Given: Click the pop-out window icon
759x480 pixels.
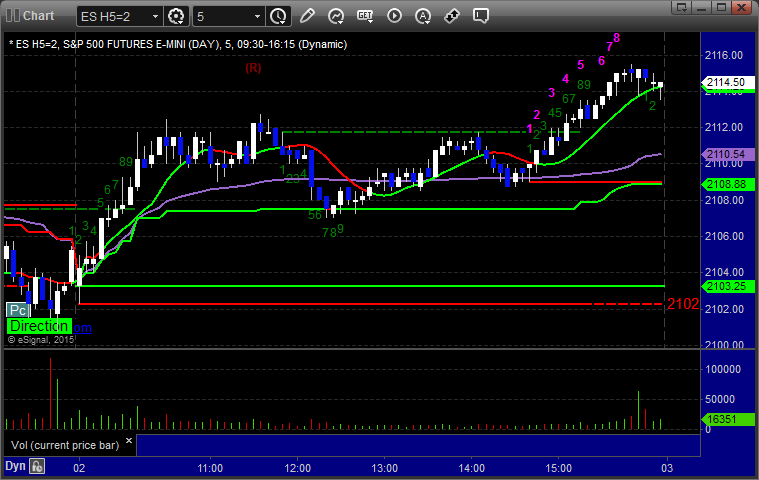Looking at the screenshot, I should pos(682,7).
